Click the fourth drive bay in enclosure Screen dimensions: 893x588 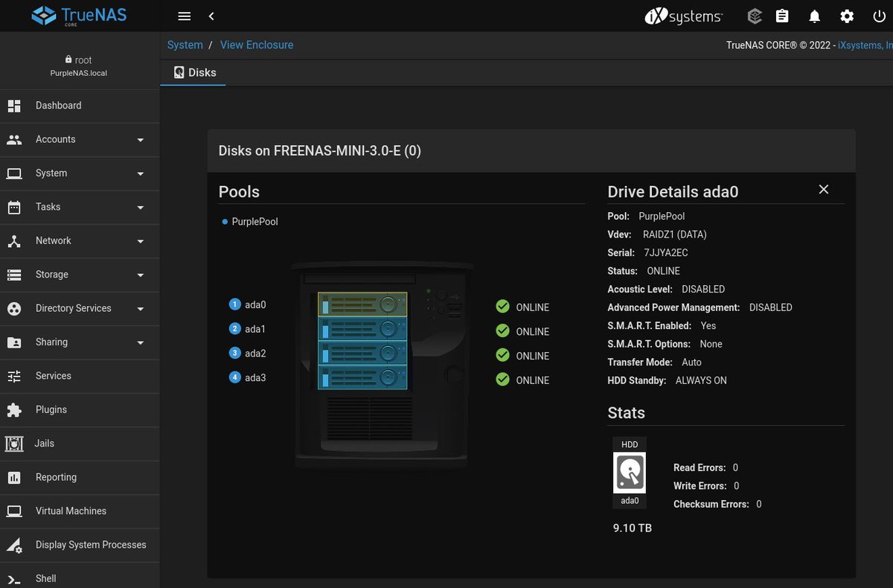point(362,377)
